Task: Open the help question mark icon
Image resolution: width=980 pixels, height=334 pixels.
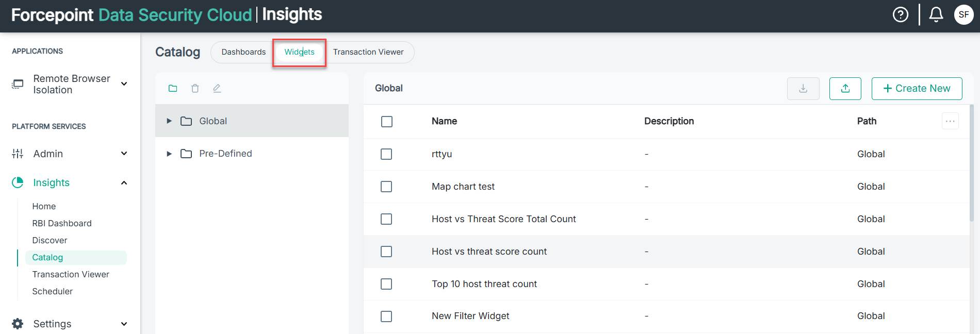Action: 901,14
